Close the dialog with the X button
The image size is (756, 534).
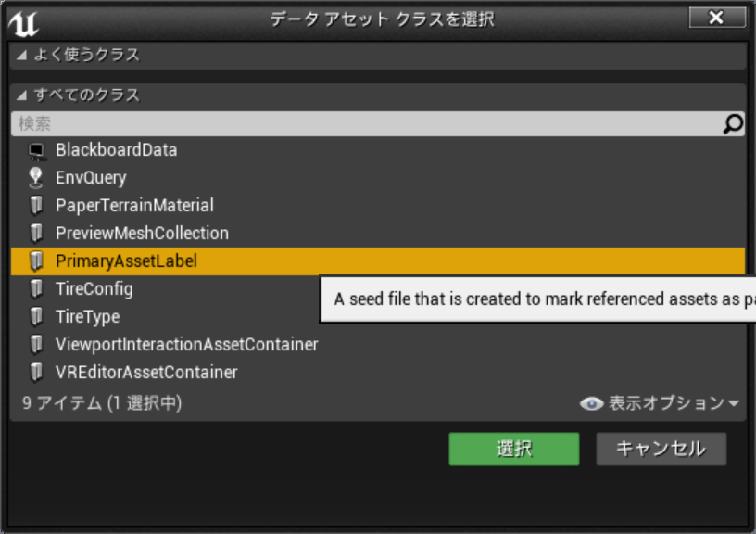[x=717, y=18]
